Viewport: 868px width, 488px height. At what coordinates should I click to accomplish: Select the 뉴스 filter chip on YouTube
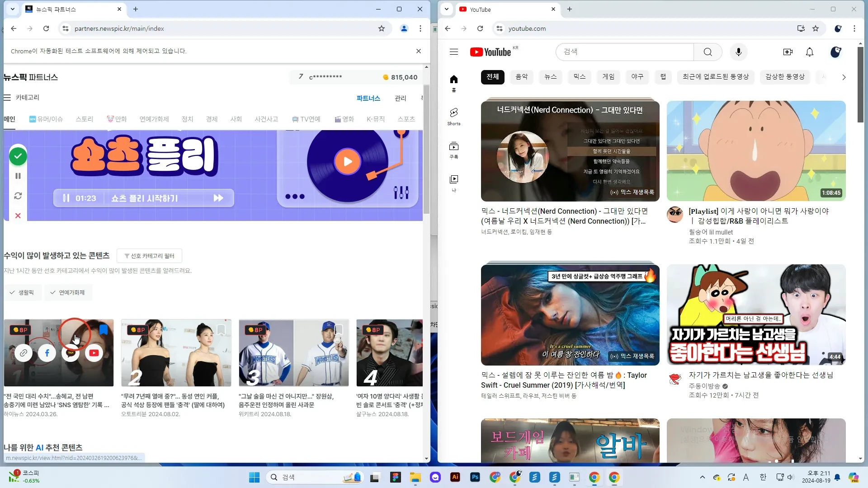pyautogui.click(x=551, y=77)
